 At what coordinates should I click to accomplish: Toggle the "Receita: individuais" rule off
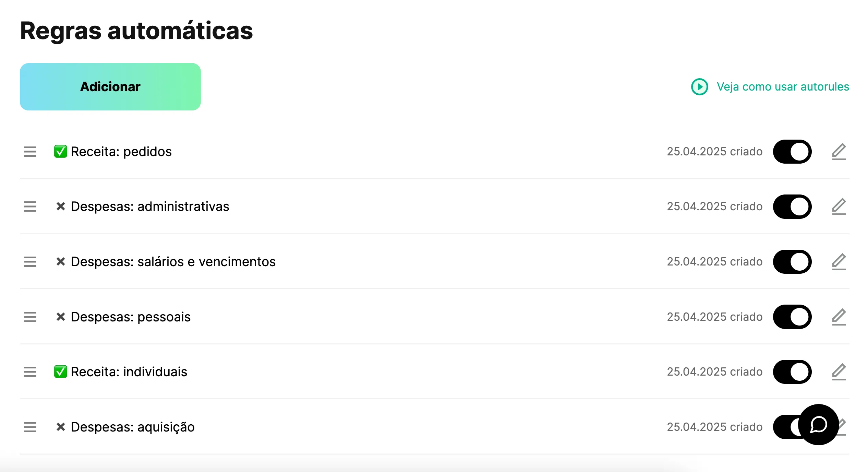pyautogui.click(x=792, y=372)
